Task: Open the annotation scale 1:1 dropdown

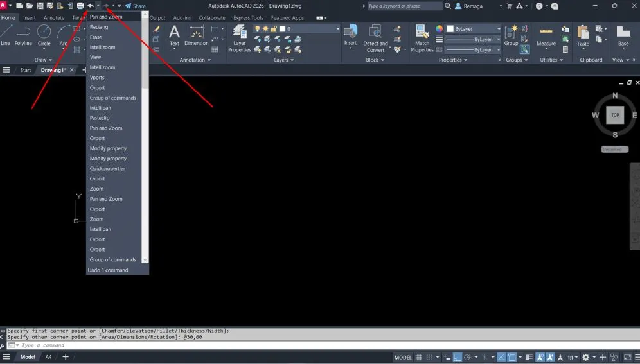Action: (572, 357)
